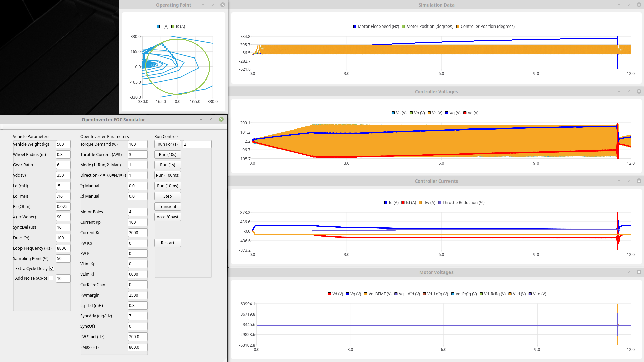Maximize the Controller Currents panel

(629, 181)
